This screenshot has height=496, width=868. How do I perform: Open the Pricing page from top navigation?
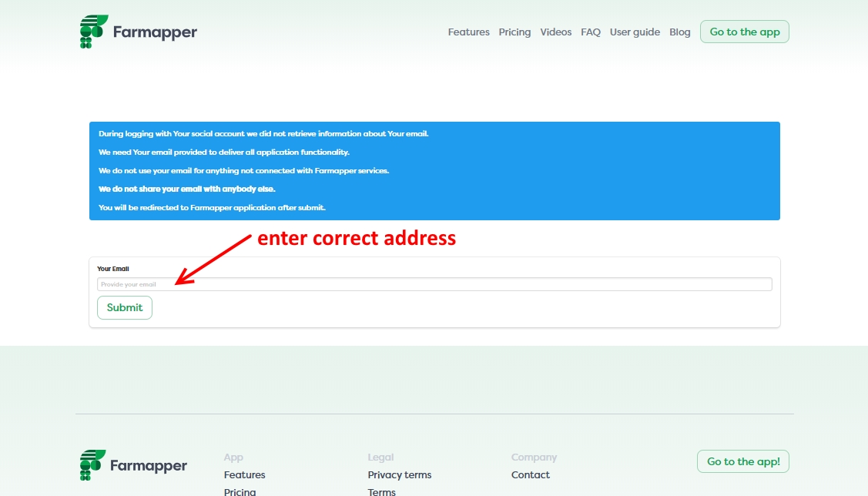[514, 32]
